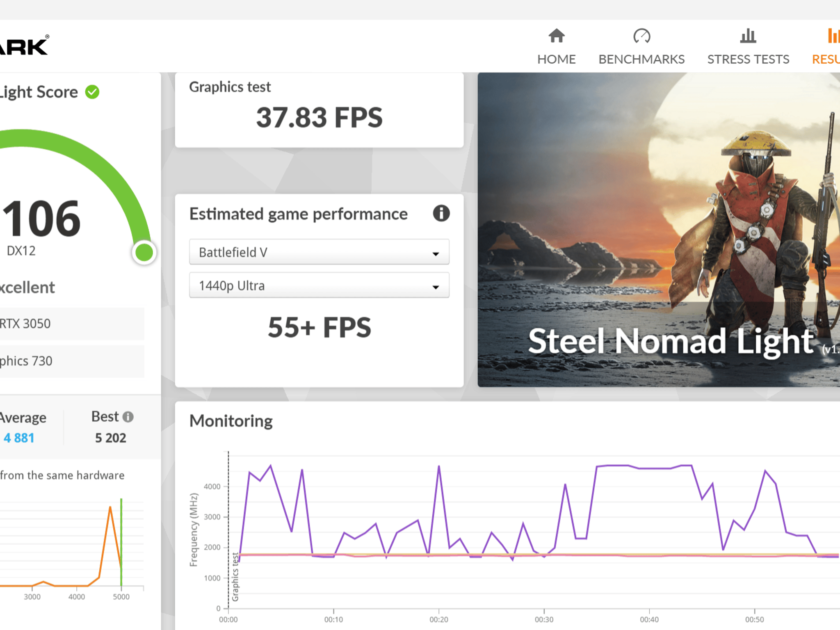Image resolution: width=840 pixels, height=630 pixels.
Task: Open the Home tab house icon
Action: click(x=557, y=36)
